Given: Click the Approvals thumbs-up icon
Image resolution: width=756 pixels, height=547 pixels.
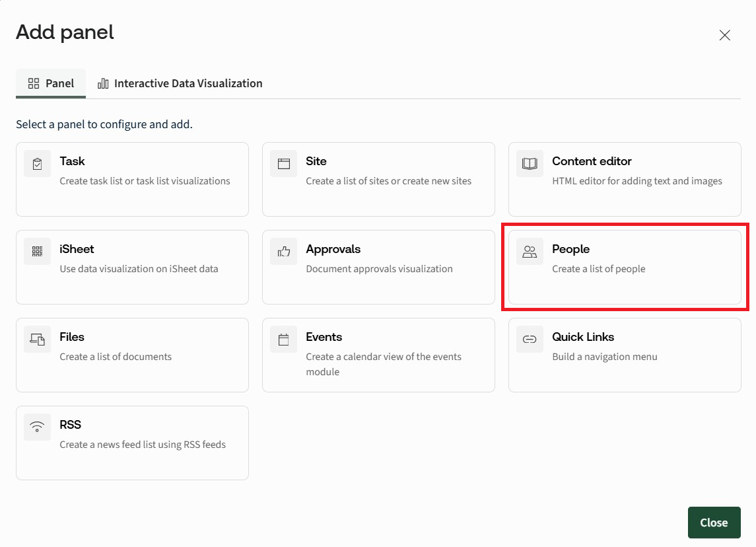Looking at the screenshot, I should coord(283,251).
